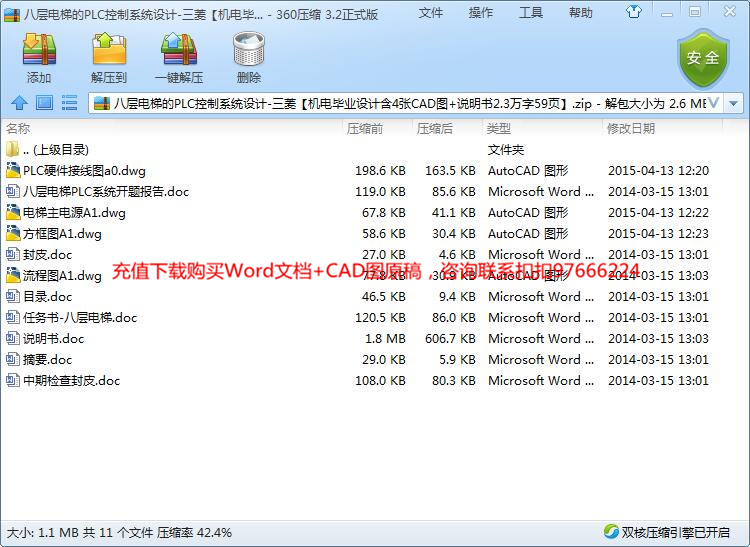Click the 2015-04-13 12:23 date cell
The width and height of the screenshot is (750, 547).
tap(658, 234)
